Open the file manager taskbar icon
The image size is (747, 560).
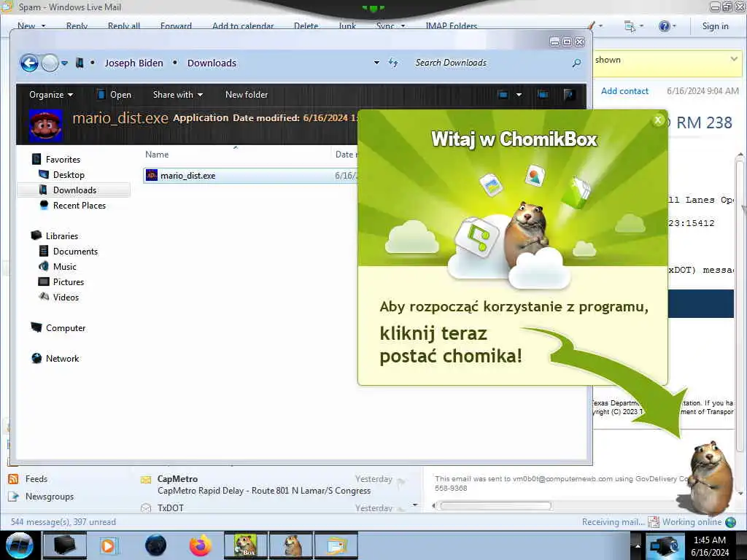tap(65, 545)
